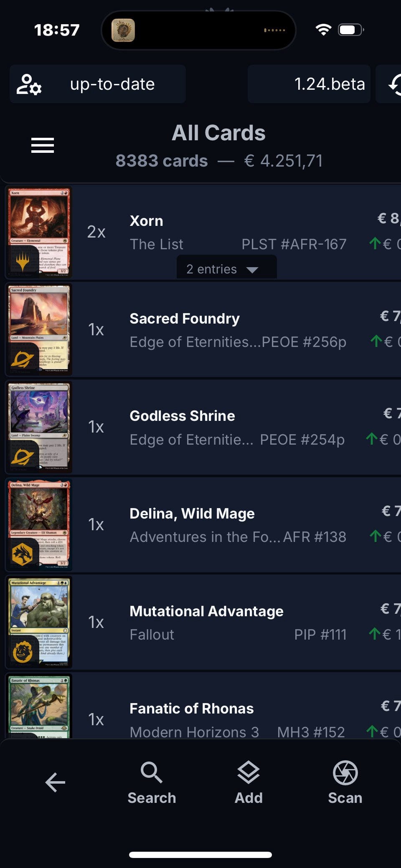Viewport: 401px width, 868px height.
Task: Tap the All Cards collection title
Action: [x=218, y=133]
